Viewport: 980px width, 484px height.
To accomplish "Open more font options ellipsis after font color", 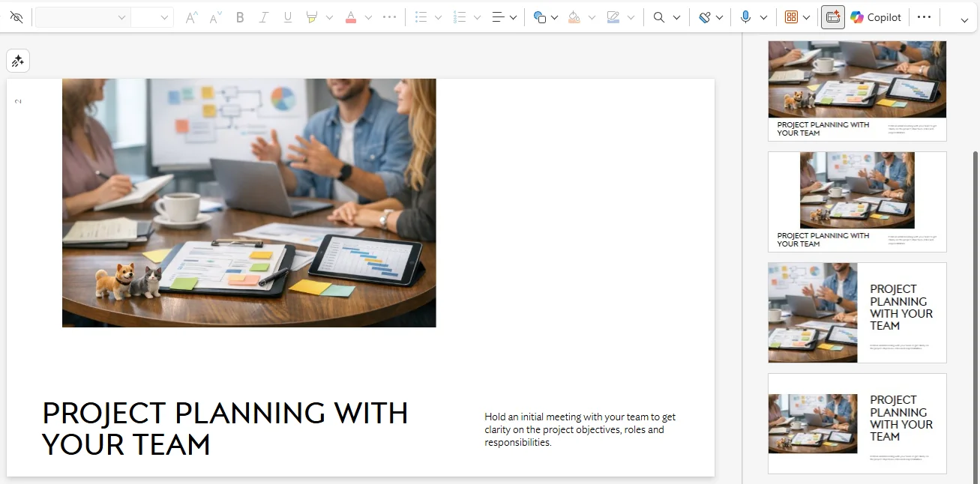I will point(390,17).
